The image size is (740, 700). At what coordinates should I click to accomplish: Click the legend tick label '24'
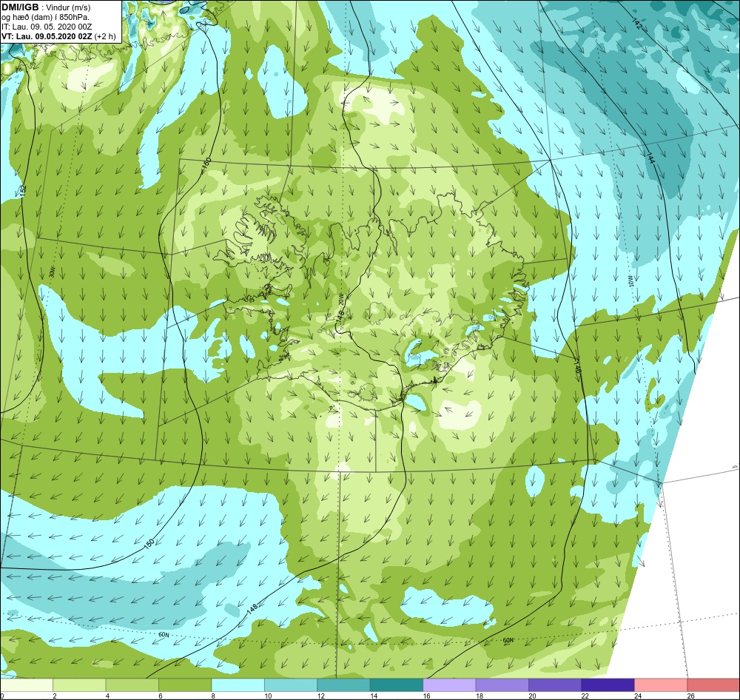[x=638, y=696]
